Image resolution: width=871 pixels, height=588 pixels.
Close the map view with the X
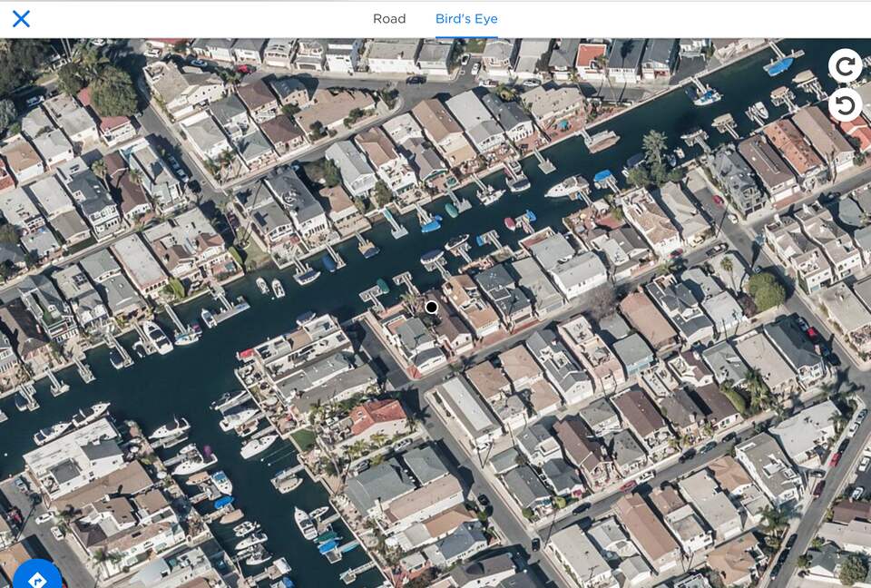pyautogui.click(x=21, y=18)
